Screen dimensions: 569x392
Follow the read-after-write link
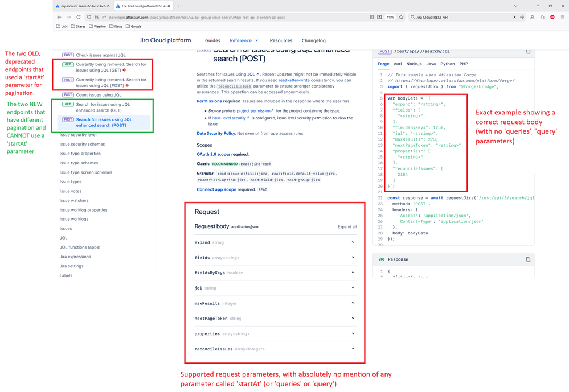coord(294,80)
